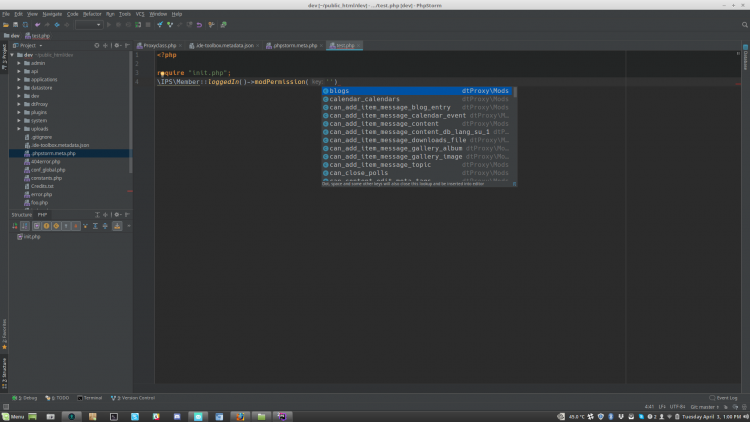This screenshot has width=750, height=422.
Task: Toggle the first show-members filter in Structure
Action: [x=35, y=226]
